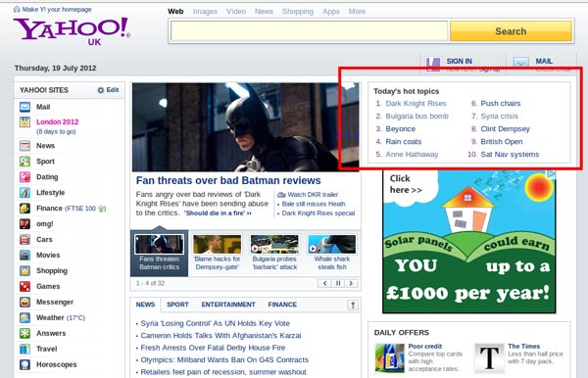
Task: Select the Sport sidebar icon
Action: coord(25,162)
